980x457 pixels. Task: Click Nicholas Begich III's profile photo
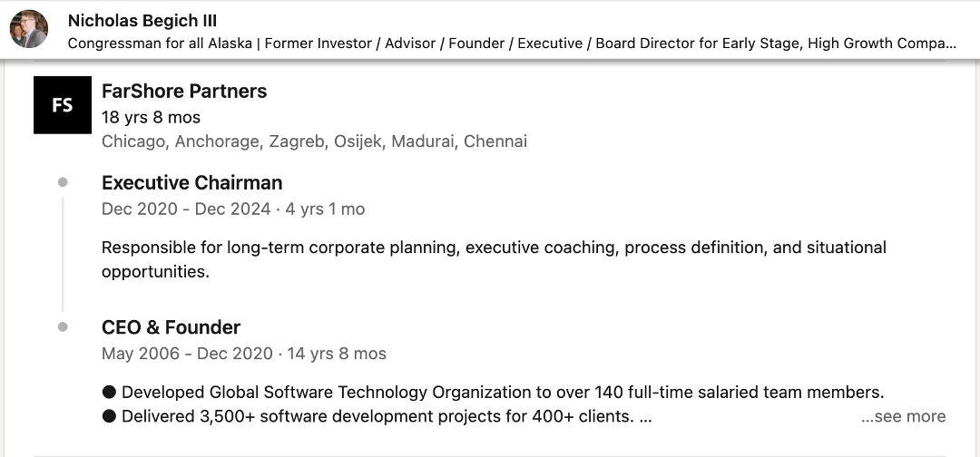[x=29, y=29]
